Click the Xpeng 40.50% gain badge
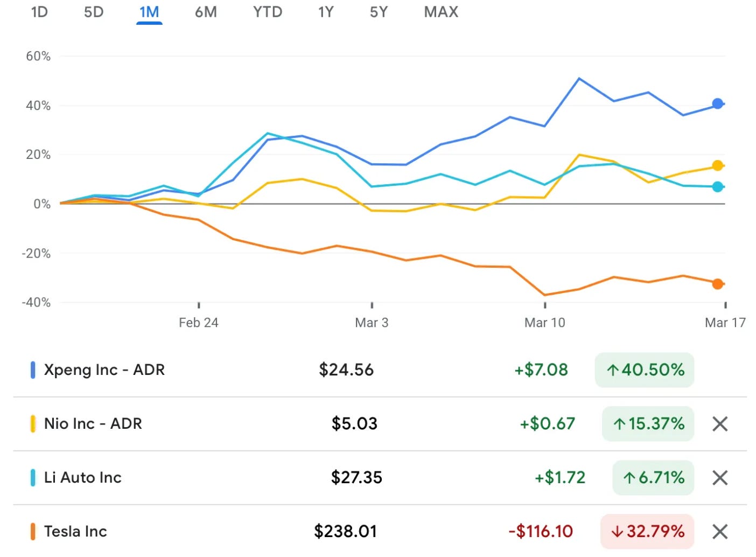Viewport: 756px width, 557px height. (645, 370)
